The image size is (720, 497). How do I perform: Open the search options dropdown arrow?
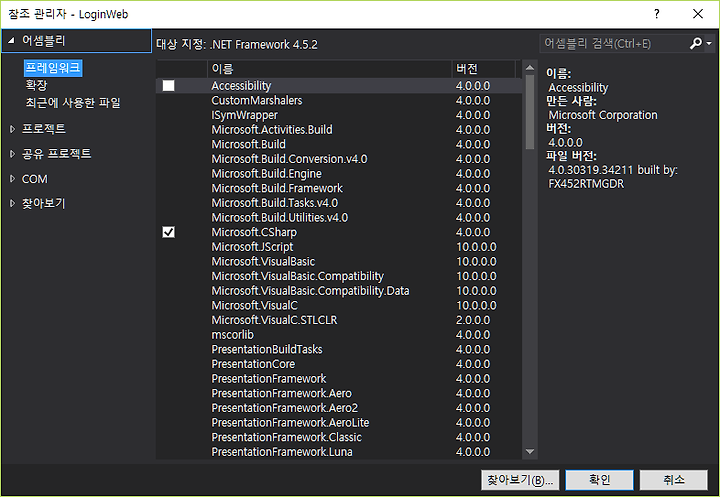tap(709, 44)
